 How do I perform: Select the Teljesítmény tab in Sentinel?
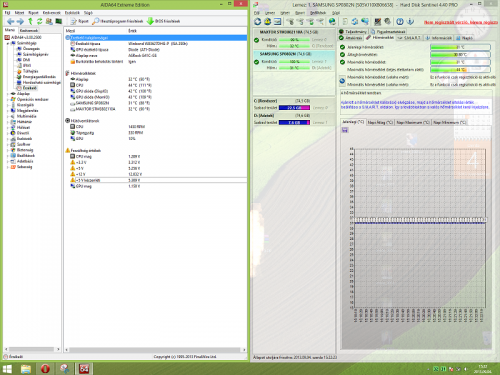pos(353,32)
